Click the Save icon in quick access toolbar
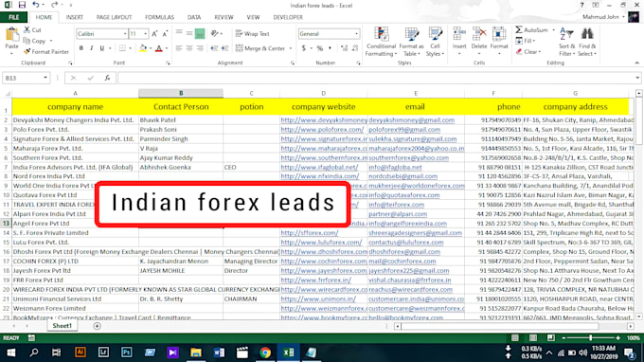The image size is (644, 362). 22,5
